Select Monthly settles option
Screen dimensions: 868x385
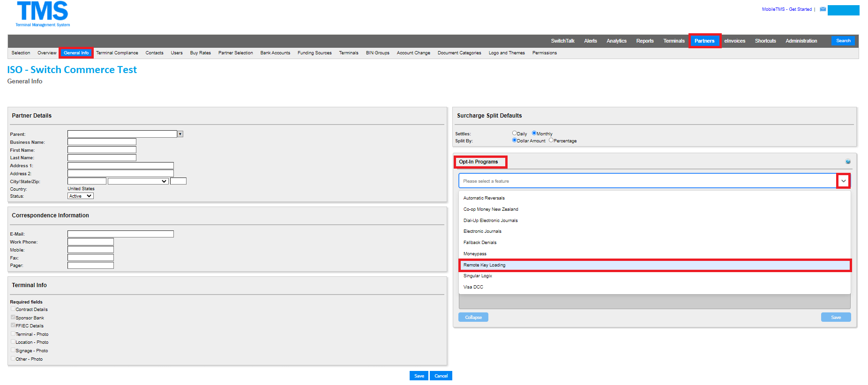point(534,133)
